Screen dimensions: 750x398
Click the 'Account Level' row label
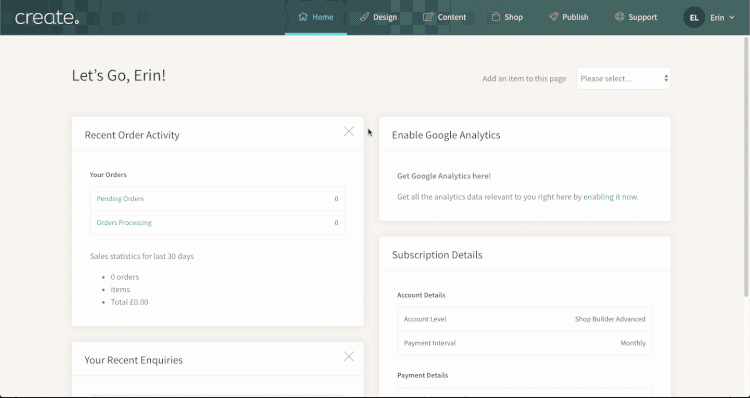pos(425,319)
